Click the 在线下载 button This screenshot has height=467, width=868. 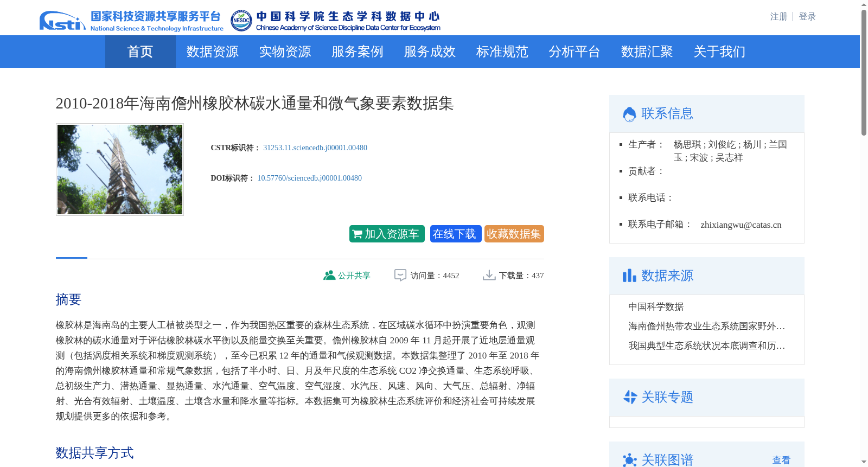click(x=456, y=234)
